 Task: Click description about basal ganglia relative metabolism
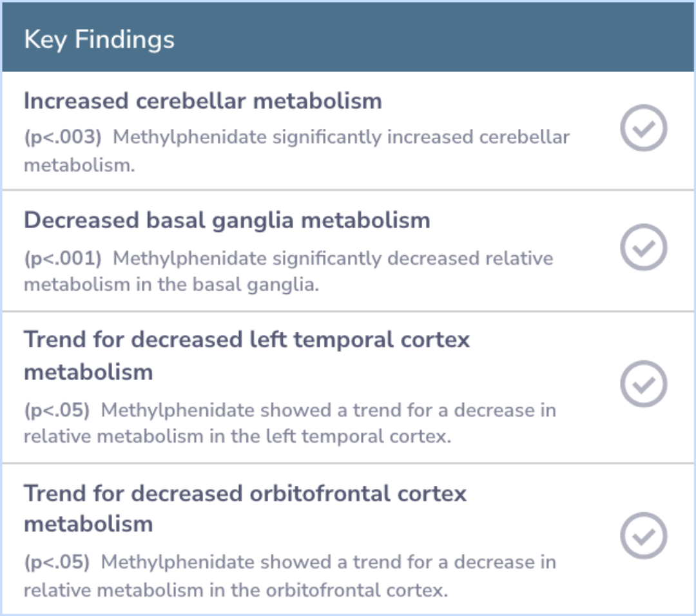[289, 271]
